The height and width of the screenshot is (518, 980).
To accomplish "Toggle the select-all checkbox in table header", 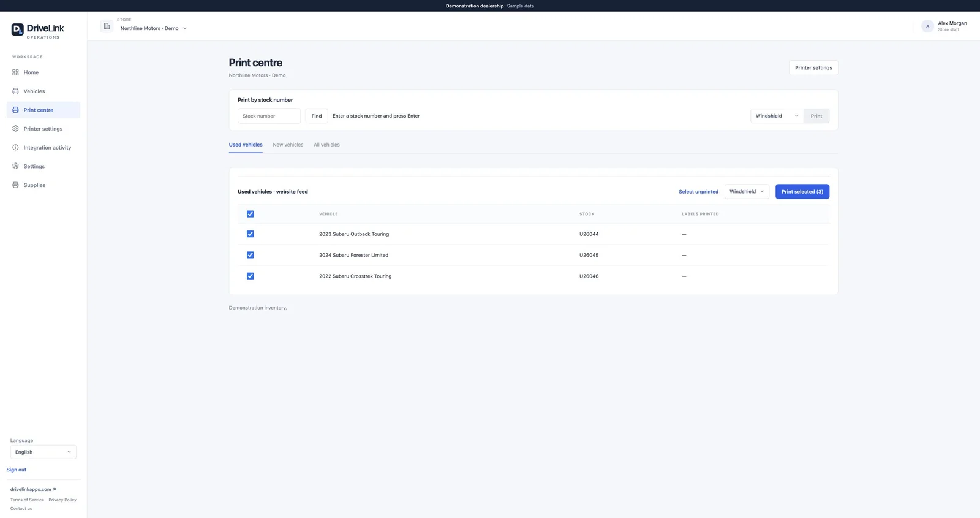I will pyautogui.click(x=250, y=214).
